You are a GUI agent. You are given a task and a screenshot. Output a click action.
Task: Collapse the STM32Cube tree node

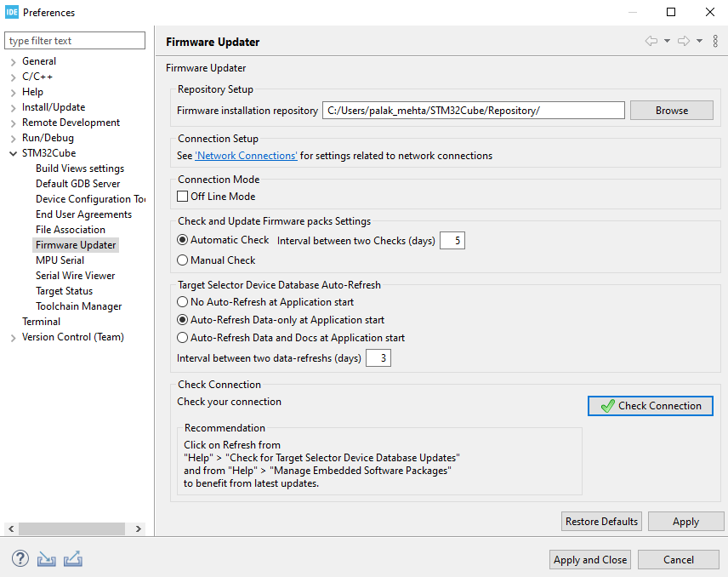14,153
